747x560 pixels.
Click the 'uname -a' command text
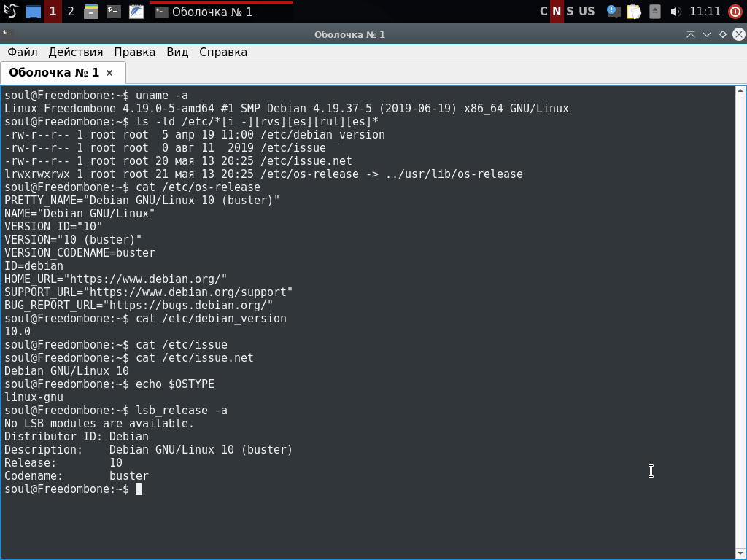coord(161,96)
